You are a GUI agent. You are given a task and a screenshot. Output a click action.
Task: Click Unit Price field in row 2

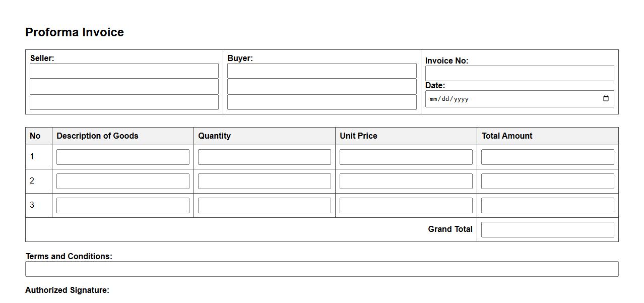406,181
